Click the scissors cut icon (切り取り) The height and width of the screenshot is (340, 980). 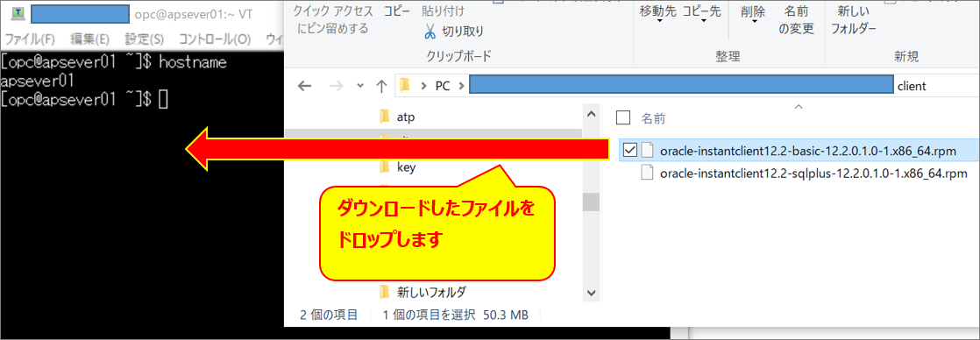click(x=430, y=31)
